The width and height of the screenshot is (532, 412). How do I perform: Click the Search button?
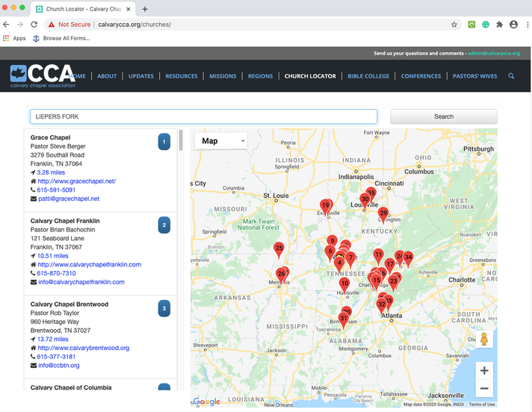click(444, 116)
